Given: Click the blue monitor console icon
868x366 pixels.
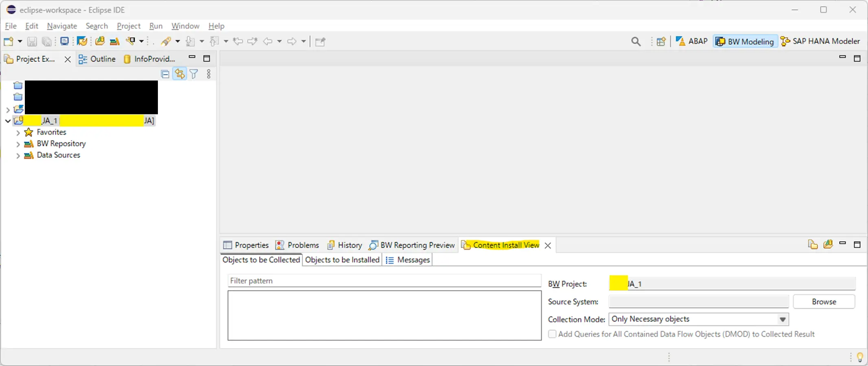Looking at the screenshot, I should point(64,41).
